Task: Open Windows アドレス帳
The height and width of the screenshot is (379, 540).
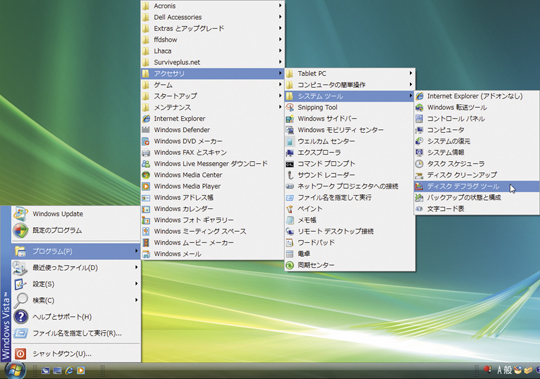Action: pos(212,198)
